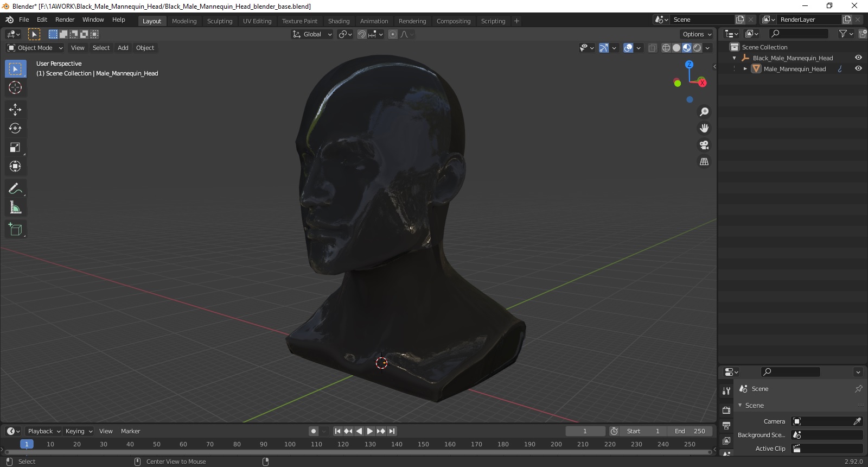Screen dimensions: 868x467
Task: Open the shading options dropdown arrow
Action: click(707, 48)
